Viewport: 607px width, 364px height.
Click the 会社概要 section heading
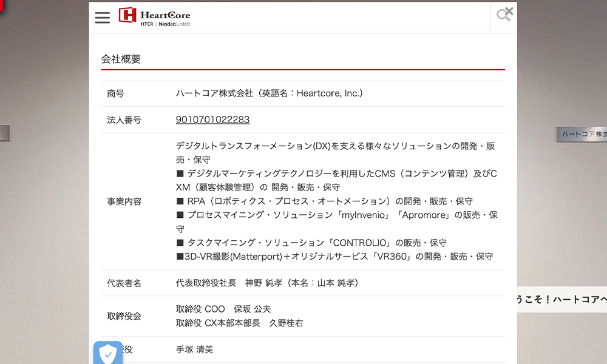point(121,59)
